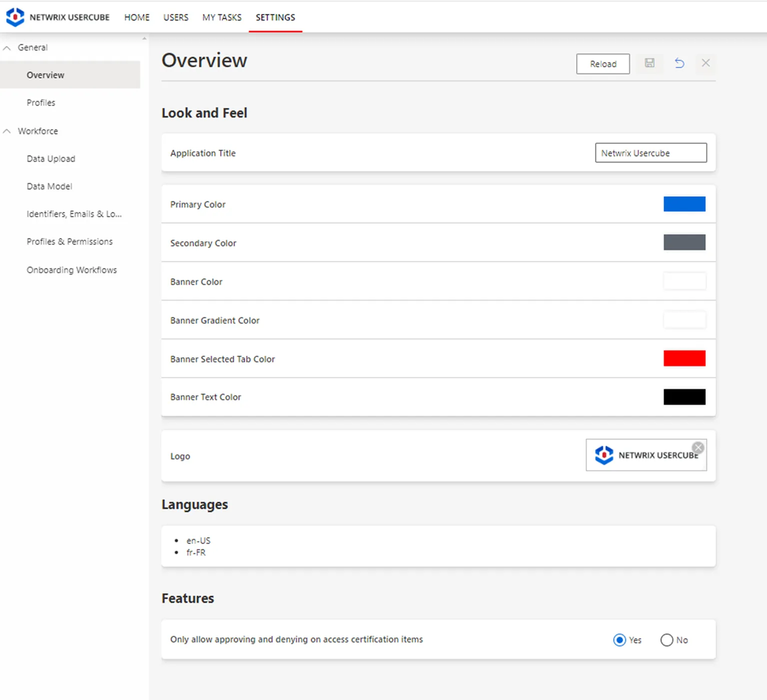Click the Netwrix Usercube logo icon
Image resolution: width=767 pixels, height=700 pixels.
(15, 17)
